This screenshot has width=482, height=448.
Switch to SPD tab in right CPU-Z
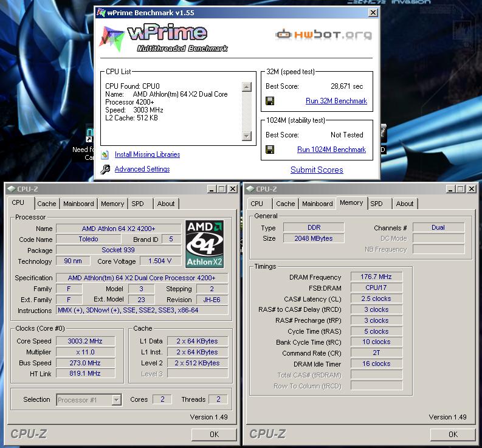377,204
